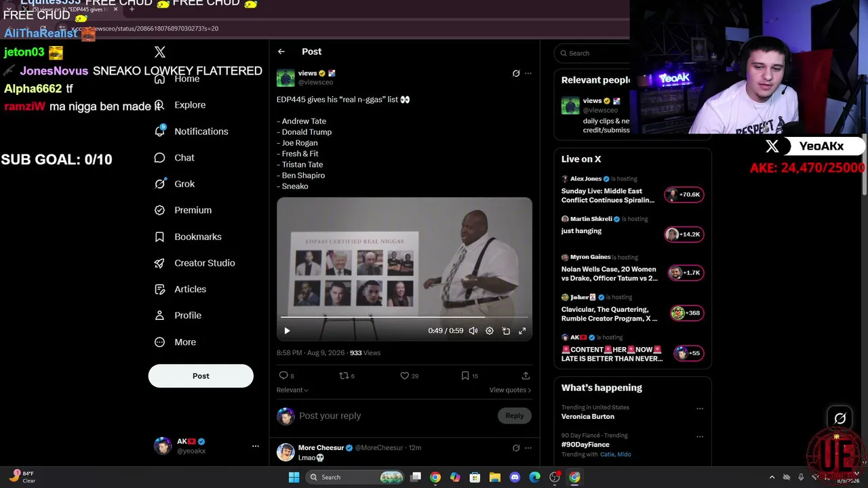Image resolution: width=868 pixels, height=488 pixels.
Task: Share the post using the upload arrow icon
Action: [526, 375]
